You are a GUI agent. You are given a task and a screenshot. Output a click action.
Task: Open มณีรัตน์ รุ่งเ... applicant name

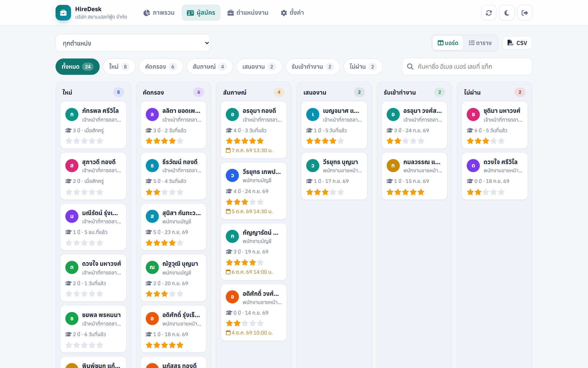(100, 213)
